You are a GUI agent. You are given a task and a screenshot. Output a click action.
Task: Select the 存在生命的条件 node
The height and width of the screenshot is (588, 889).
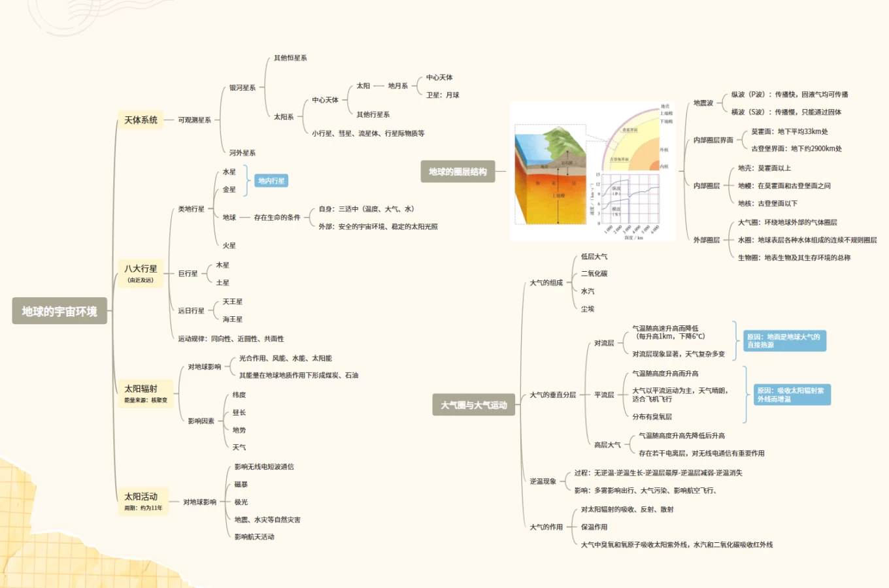point(277,218)
